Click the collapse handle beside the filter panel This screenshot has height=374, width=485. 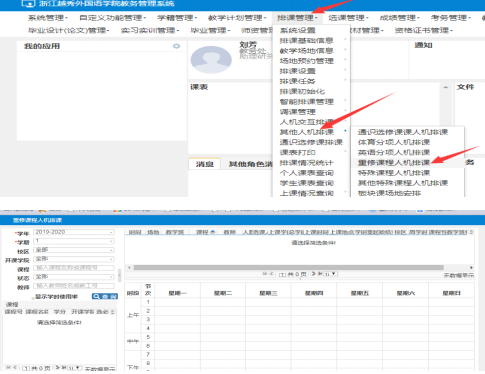120,275
